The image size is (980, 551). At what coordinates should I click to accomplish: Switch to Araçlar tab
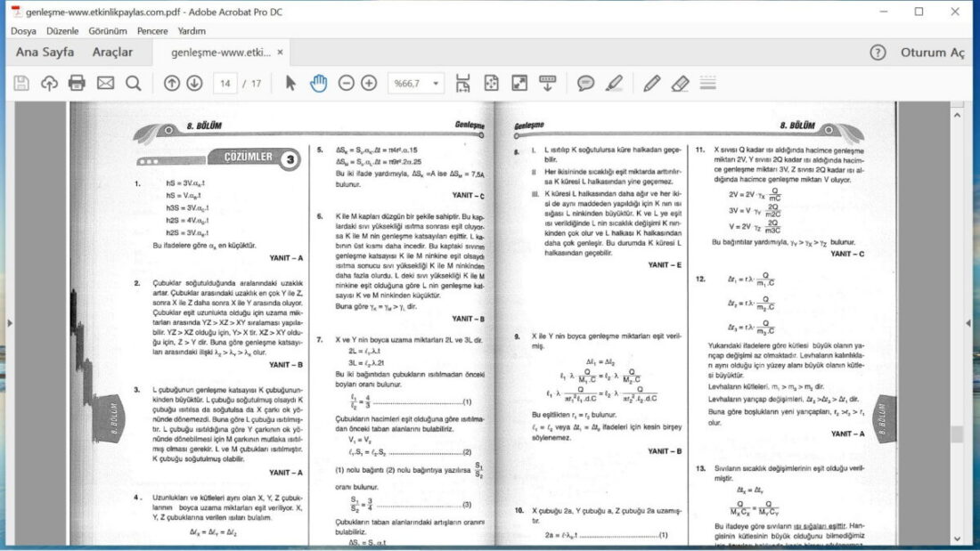tap(112, 53)
